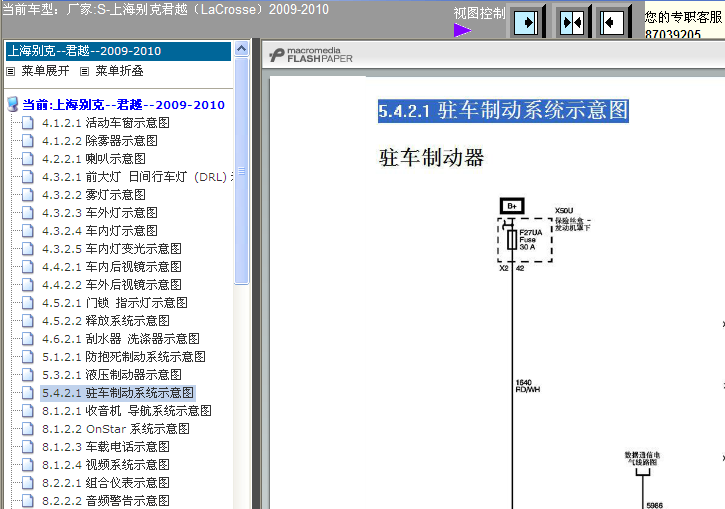This screenshot has width=725, height=509.
Task: Click the view control left-arrow panel icon
Action: [x=612, y=22]
